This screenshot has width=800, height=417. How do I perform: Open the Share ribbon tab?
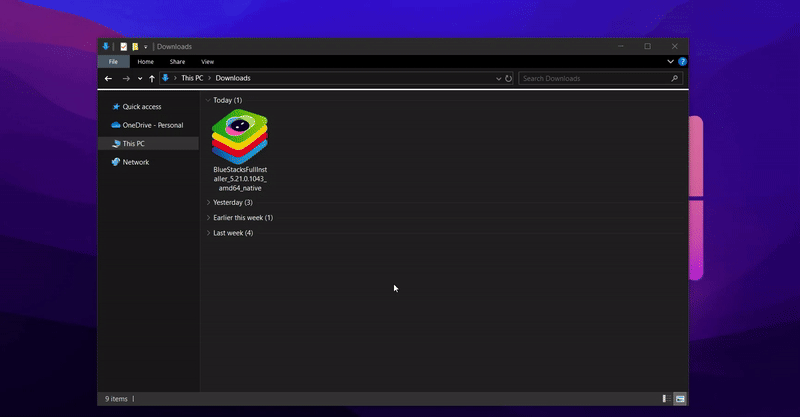pos(177,62)
